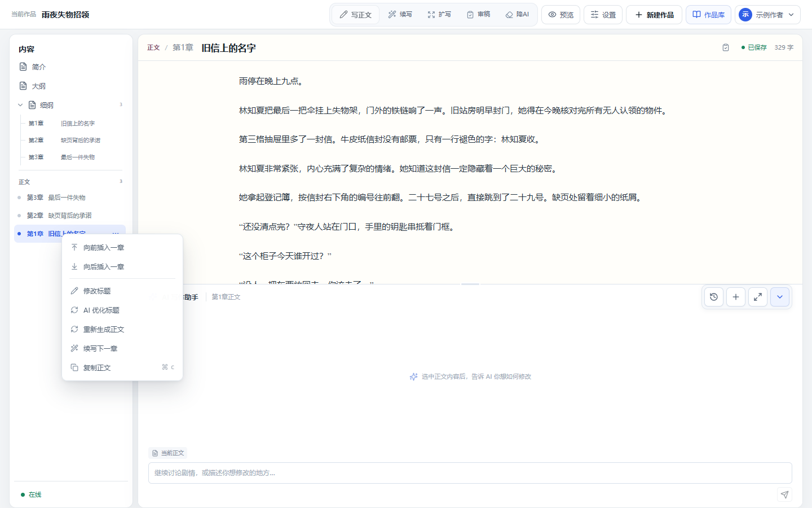Create a new work with 新建作品
This screenshot has height=508, width=812.
654,15
